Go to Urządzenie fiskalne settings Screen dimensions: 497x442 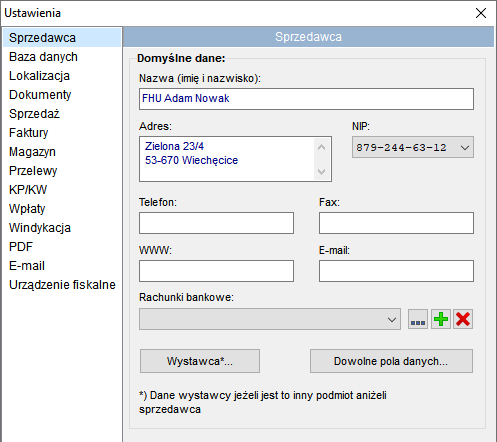click(x=62, y=285)
